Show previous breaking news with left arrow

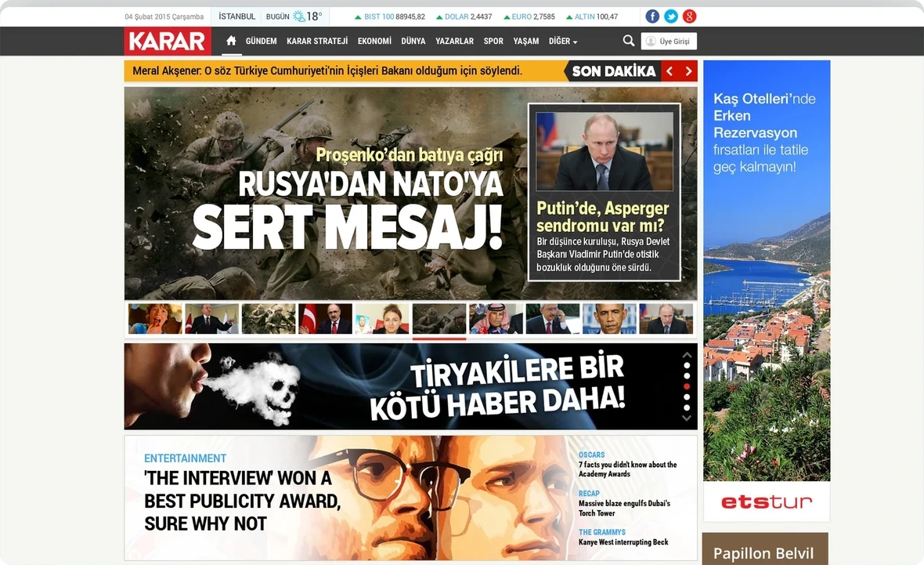pos(670,71)
